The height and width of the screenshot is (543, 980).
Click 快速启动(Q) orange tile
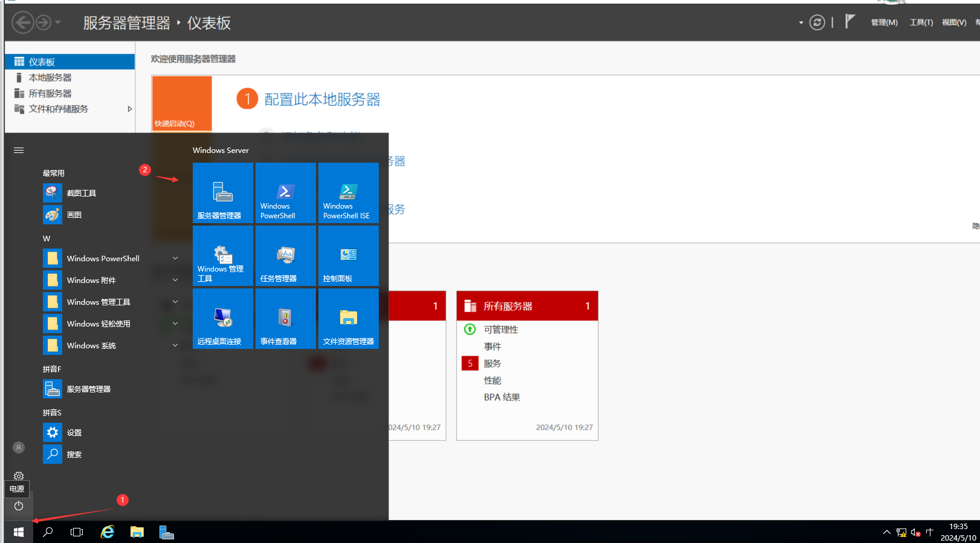click(182, 103)
